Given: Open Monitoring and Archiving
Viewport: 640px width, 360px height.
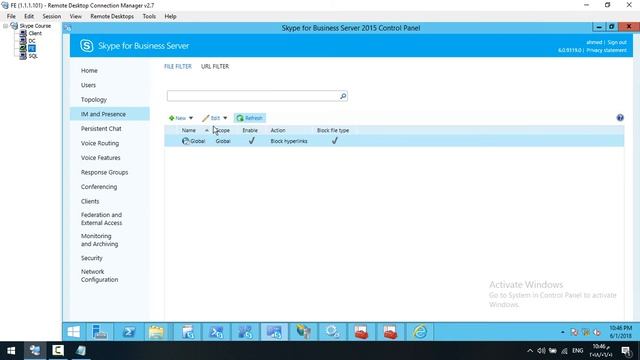Looking at the screenshot, I should pyautogui.click(x=99, y=240).
